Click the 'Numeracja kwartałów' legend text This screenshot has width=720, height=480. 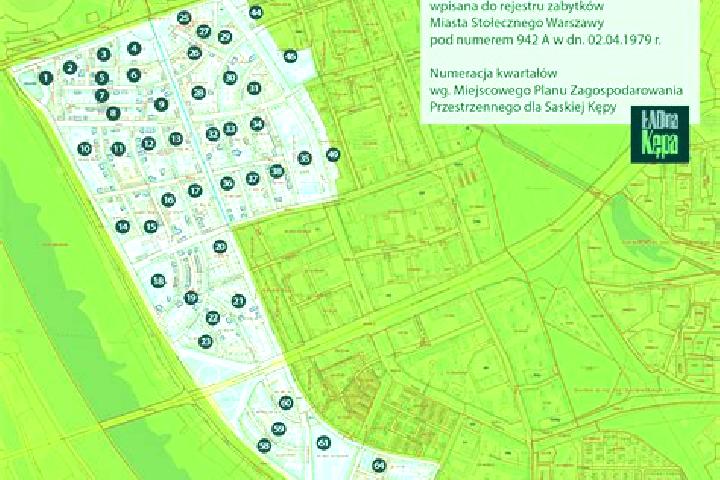(x=494, y=73)
